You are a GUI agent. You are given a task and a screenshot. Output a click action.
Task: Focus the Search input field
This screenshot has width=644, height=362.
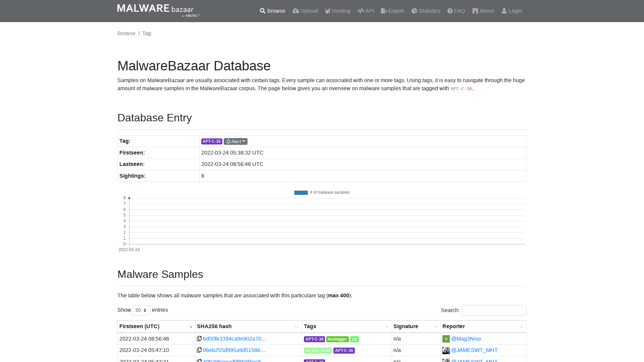point(494,310)
